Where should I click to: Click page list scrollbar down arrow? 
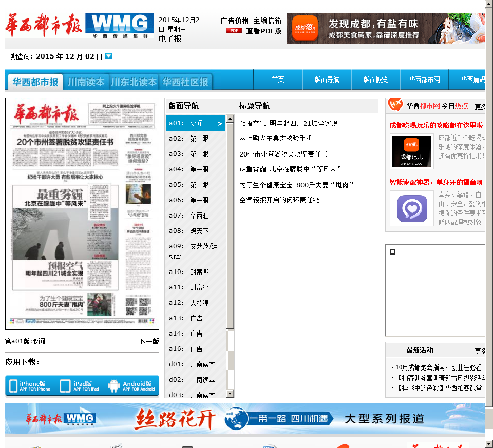point(230,394)
